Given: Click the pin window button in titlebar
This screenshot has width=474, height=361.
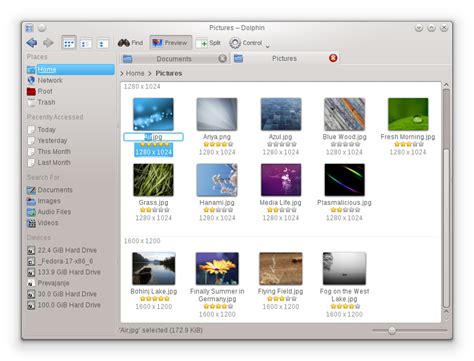Looking at the screenshot, I should tap(42, 28).
